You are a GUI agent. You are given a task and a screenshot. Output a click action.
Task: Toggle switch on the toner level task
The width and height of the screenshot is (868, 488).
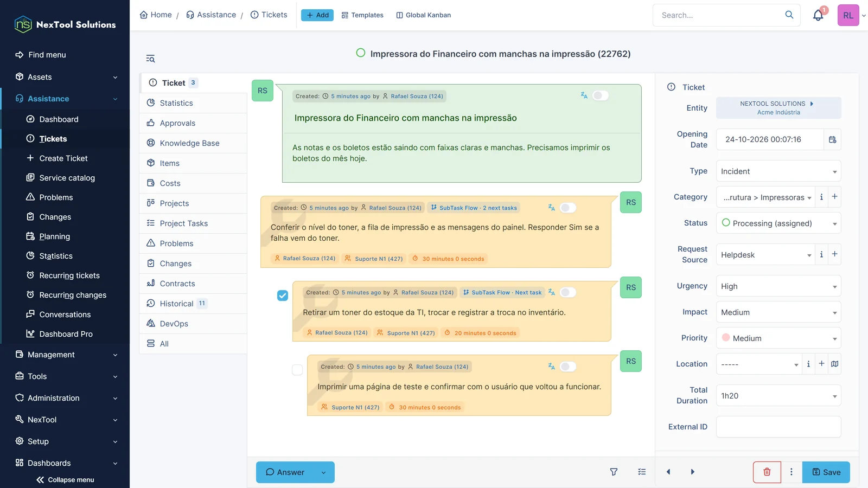pos(568,208)
